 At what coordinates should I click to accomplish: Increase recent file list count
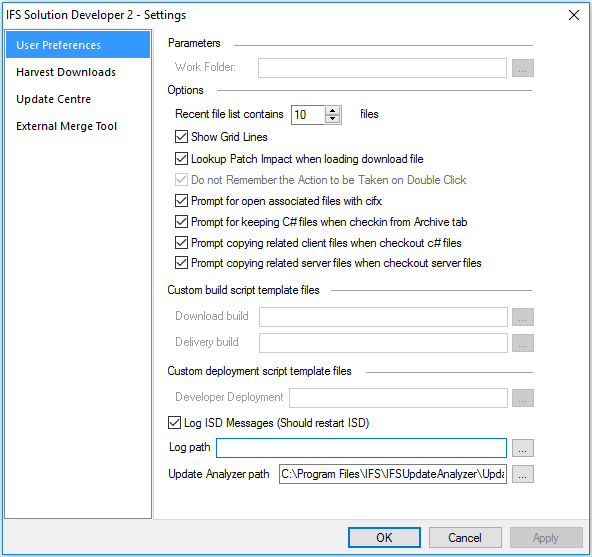coord(332,111)
